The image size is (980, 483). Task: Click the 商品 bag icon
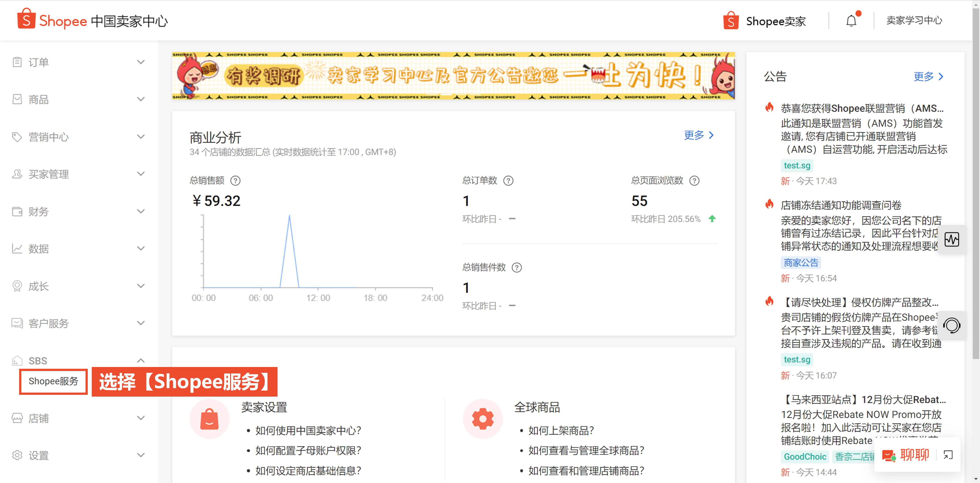tap(17, 99)
